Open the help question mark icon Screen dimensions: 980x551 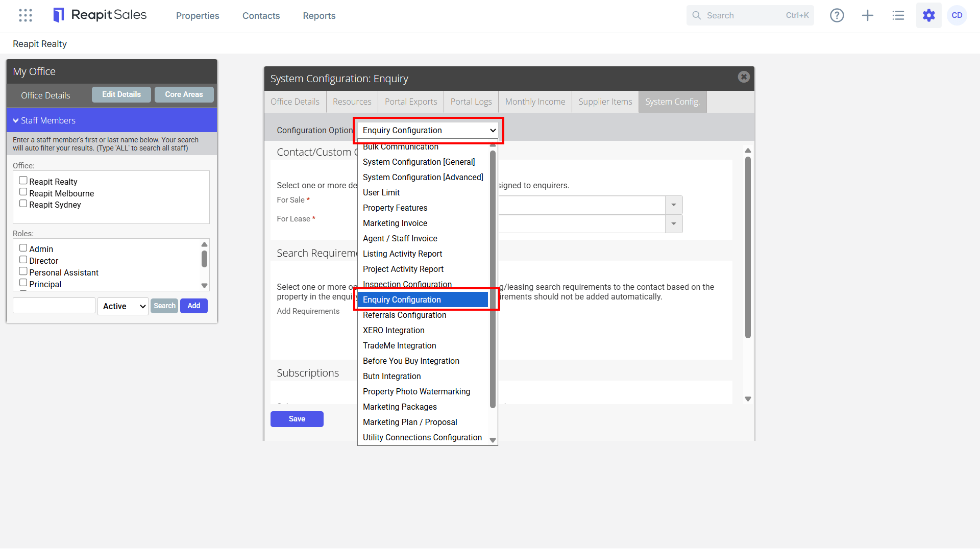pos(837,15)
